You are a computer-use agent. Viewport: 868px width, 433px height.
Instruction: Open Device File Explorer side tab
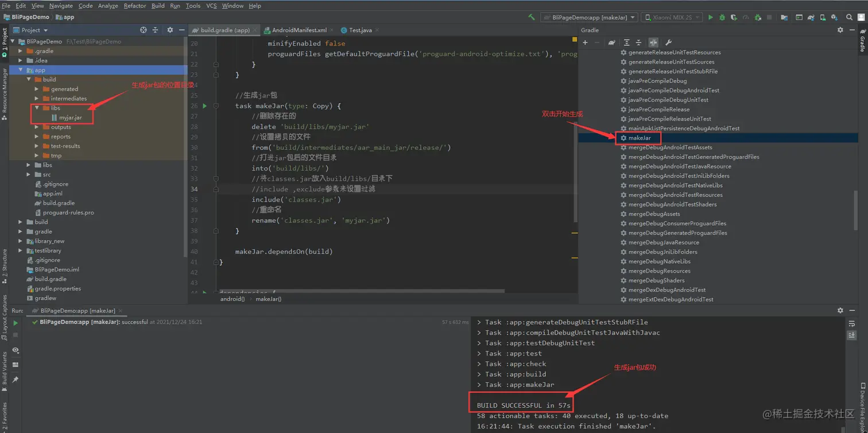click(x=862, y=407)
